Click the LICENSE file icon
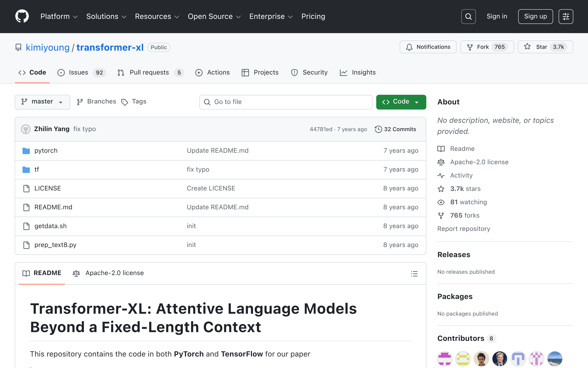Image resolution: width=588 pixels, height=368 pixels. point(26,188)
